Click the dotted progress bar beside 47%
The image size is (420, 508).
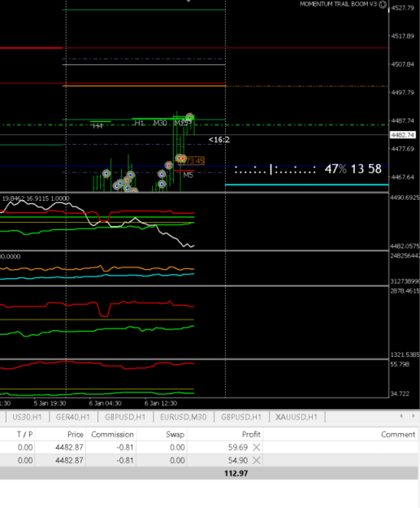pos(275,170)
